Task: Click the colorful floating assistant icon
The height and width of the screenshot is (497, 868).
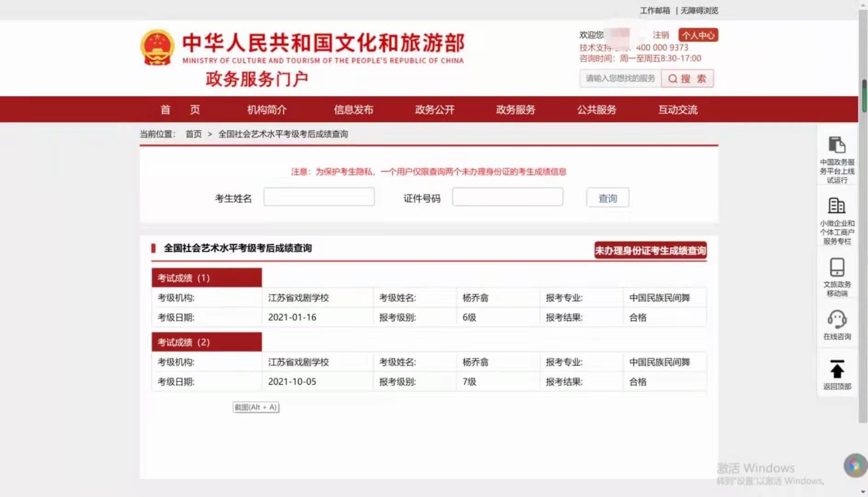Action: click(855, 465)
